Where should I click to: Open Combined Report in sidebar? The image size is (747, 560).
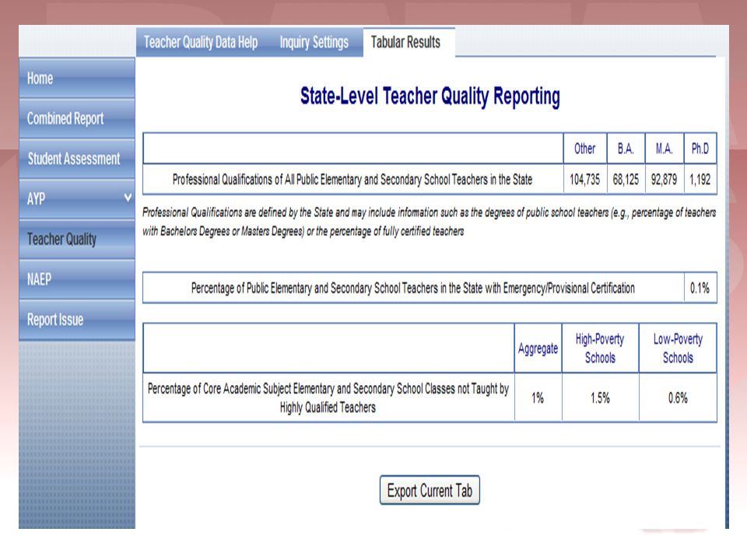(77, 118)
